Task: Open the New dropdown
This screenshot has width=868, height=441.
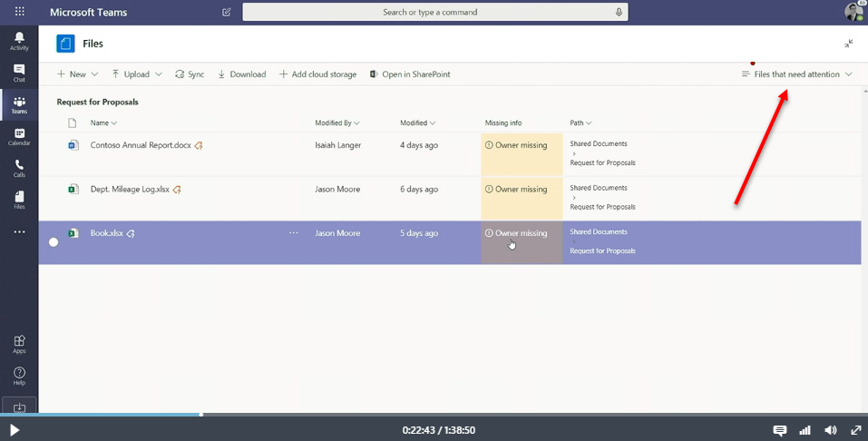Action: [77, 74]
